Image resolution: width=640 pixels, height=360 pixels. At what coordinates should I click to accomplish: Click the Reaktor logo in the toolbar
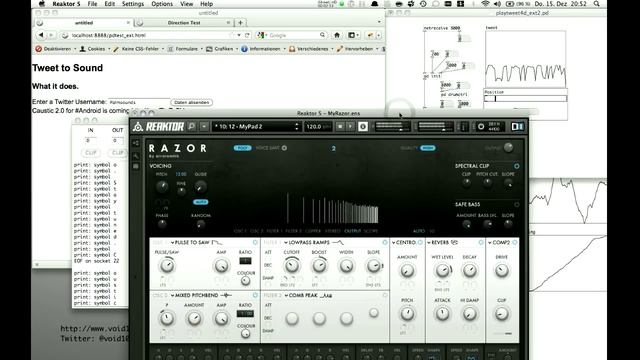pos(158,127)
